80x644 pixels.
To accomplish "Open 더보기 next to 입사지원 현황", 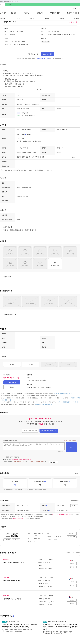I will coord(77,473).
